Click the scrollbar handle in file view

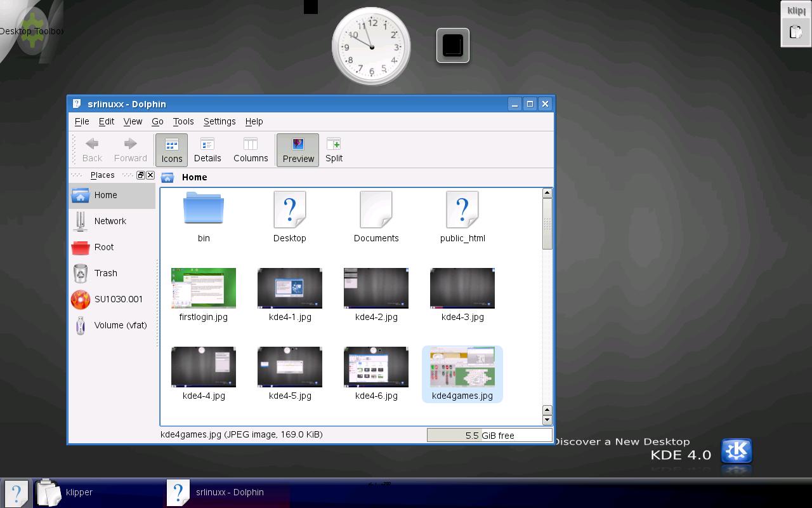547,224
